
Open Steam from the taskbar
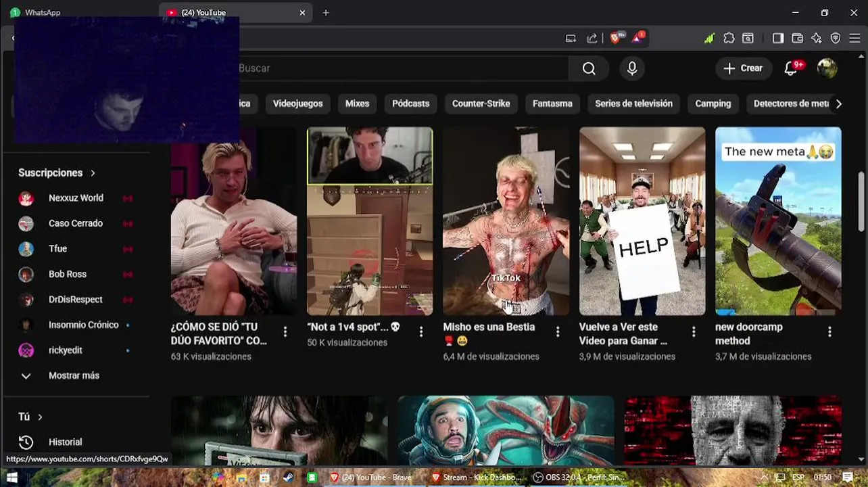click(288, 478)
